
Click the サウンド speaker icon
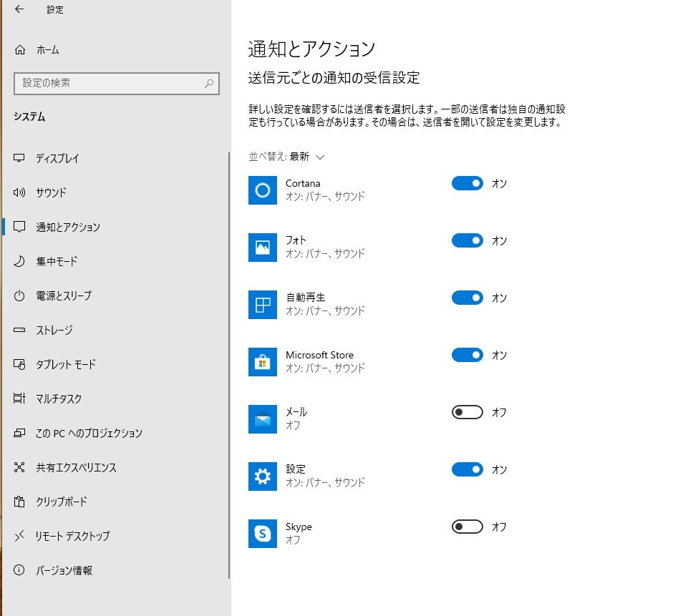pos(19,192)
